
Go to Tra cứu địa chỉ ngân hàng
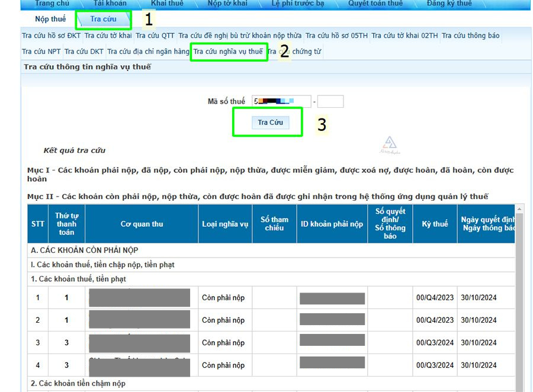148,52
